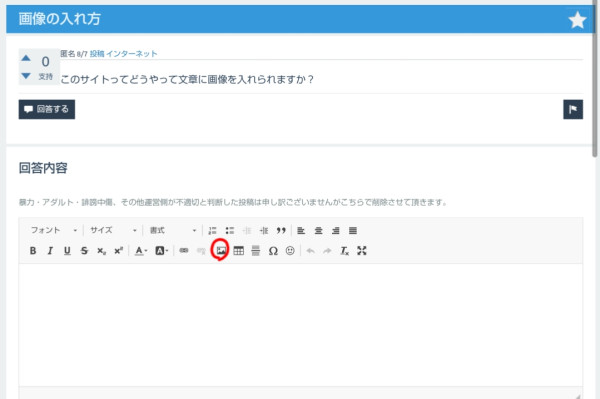Open the 書式 format dropdown

(173, 230)
